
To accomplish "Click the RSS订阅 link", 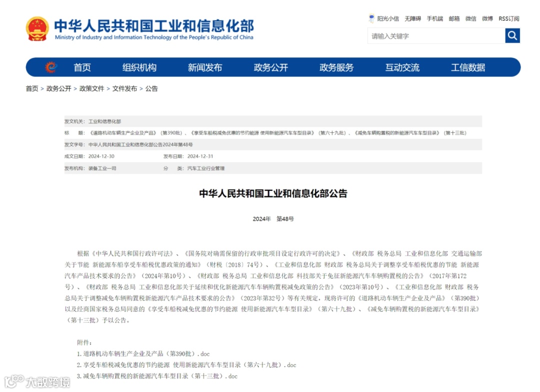I will (508, 18).
